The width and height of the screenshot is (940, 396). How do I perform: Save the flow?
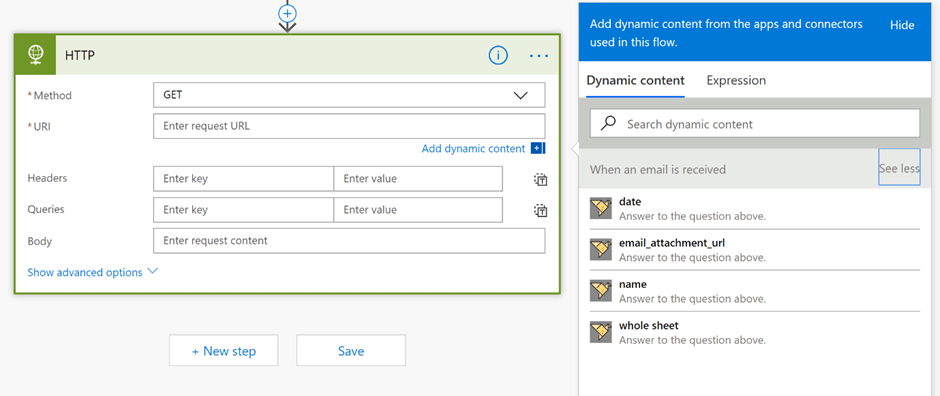click(x=351, y=350)
